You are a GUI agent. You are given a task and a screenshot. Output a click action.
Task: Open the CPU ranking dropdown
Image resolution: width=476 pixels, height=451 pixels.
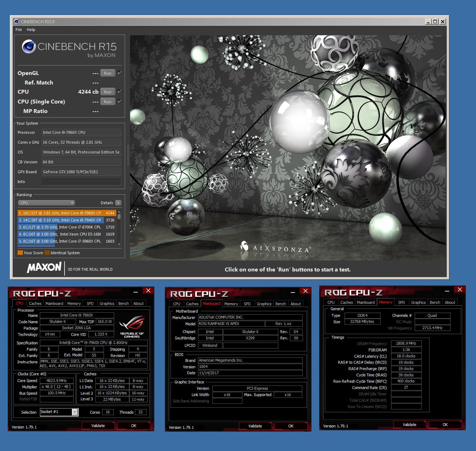click(47, 203)
